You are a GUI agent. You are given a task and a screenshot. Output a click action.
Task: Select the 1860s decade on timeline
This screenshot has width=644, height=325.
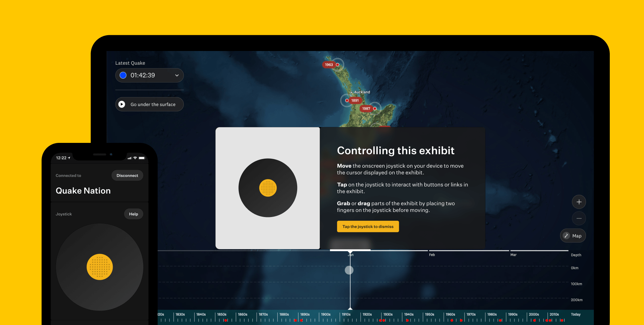tap(243, 315)
